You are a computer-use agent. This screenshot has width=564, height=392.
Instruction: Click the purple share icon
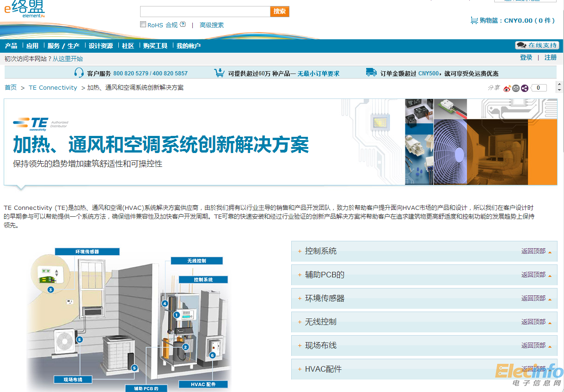pyautogui.click(x=525, y=88)
